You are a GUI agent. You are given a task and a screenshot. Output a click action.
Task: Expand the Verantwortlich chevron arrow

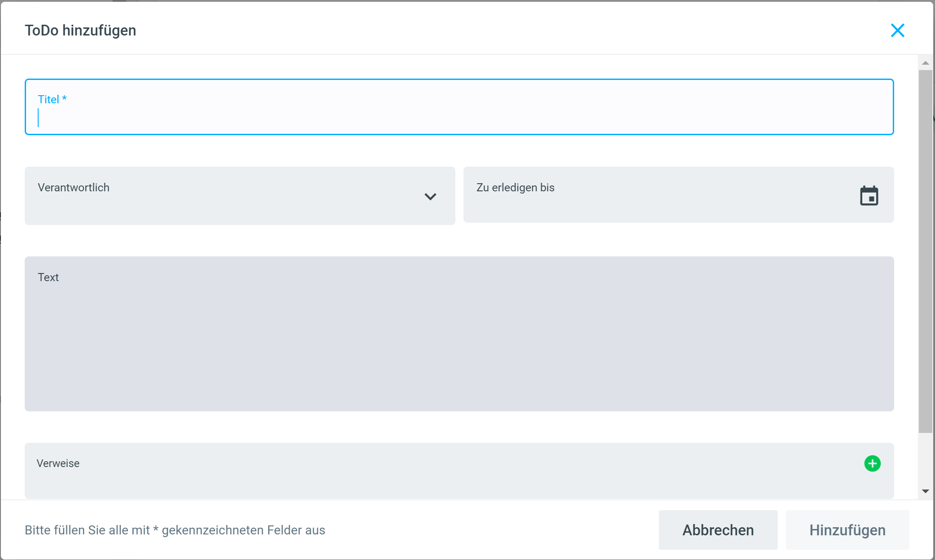(x=430, y=197)
